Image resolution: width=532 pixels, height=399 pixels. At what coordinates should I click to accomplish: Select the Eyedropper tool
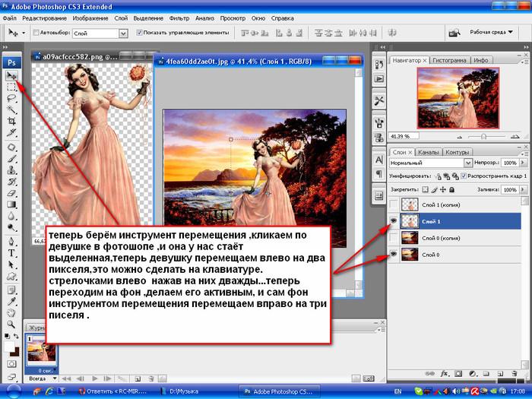click(12, 301)
